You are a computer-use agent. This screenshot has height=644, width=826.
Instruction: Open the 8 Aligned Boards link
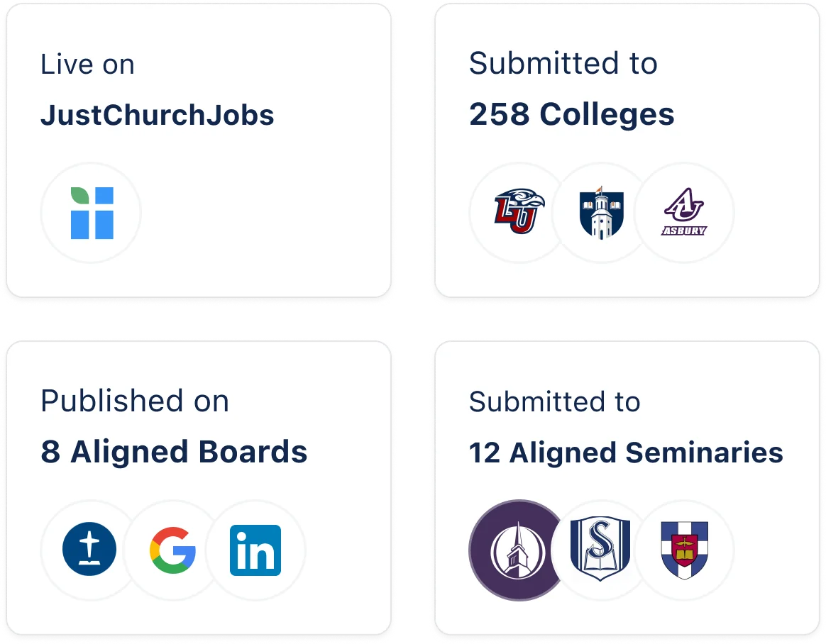[x=175, y=451]
